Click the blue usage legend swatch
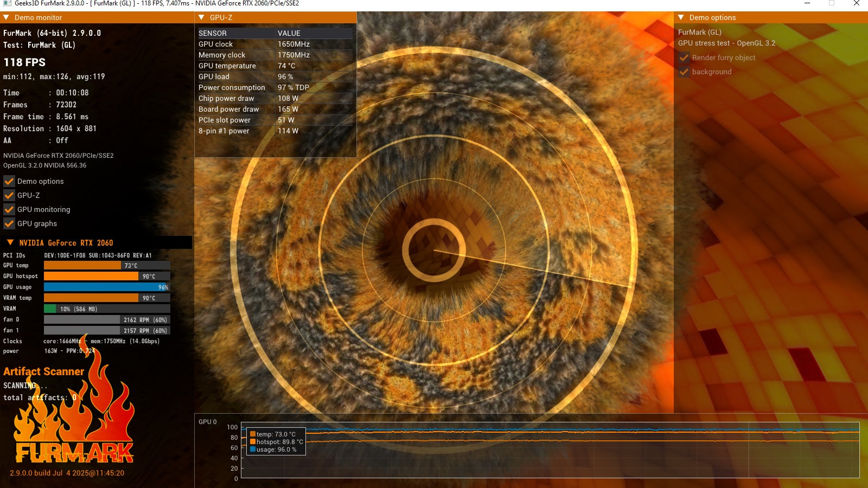868x488 pixels. pyautogui.click(x=253, y=449)
